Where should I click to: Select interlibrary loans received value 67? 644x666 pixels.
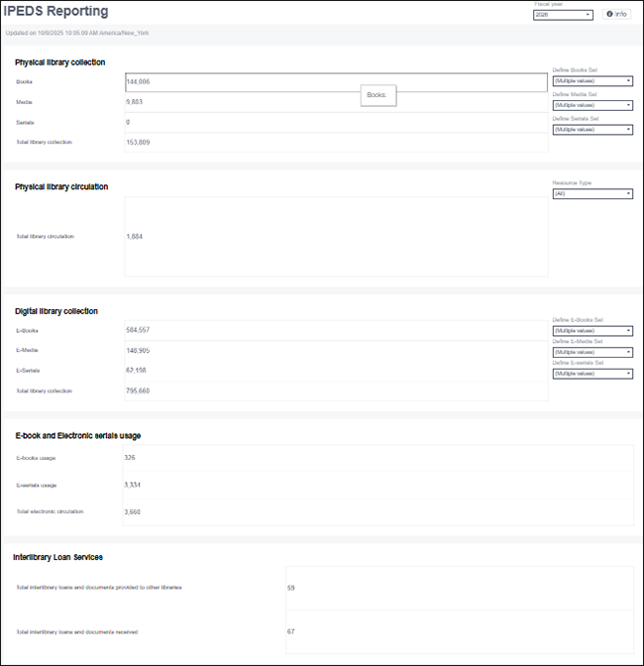[x=291, y=631]
